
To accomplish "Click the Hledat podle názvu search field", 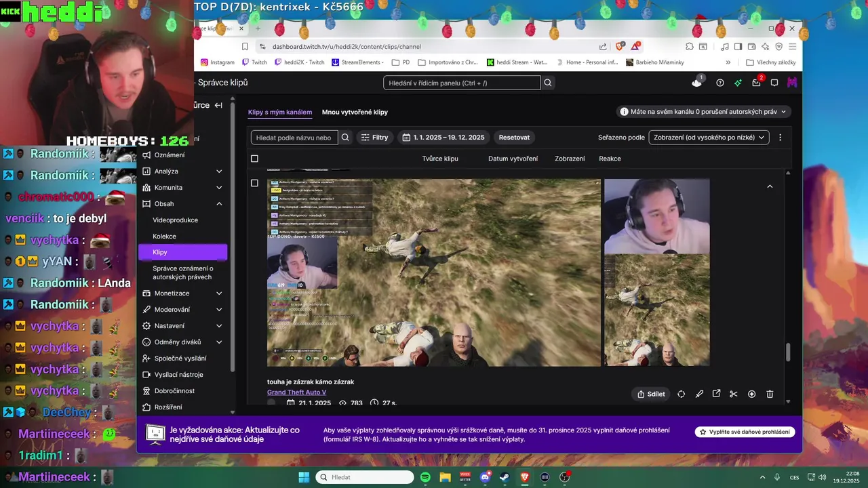I will point(294,137).
